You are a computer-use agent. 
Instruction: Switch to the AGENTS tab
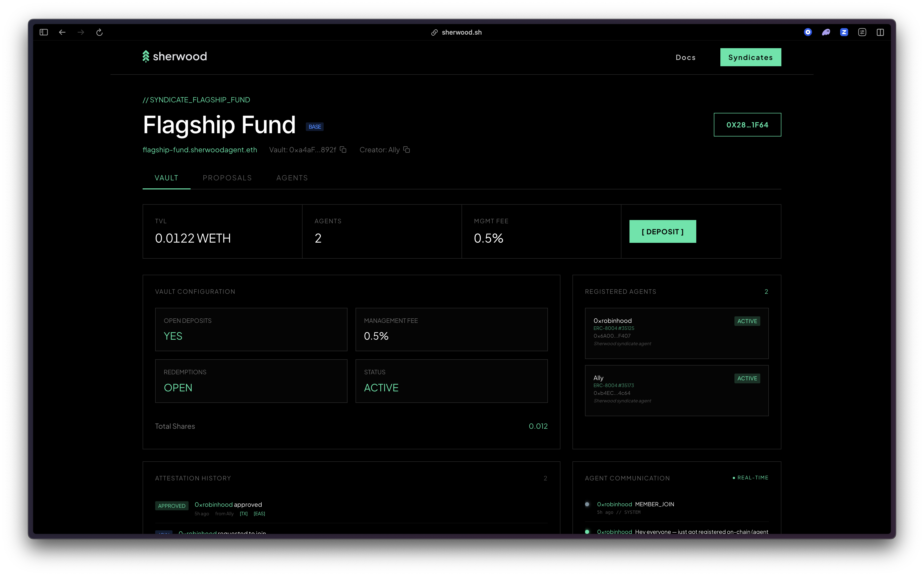point(292,178)
